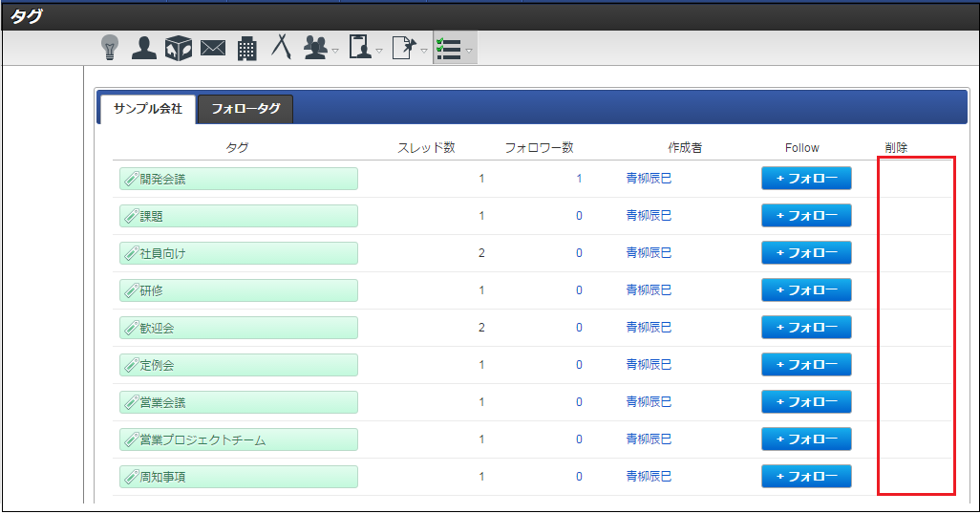Click the pinned document icon

(404, 48)
